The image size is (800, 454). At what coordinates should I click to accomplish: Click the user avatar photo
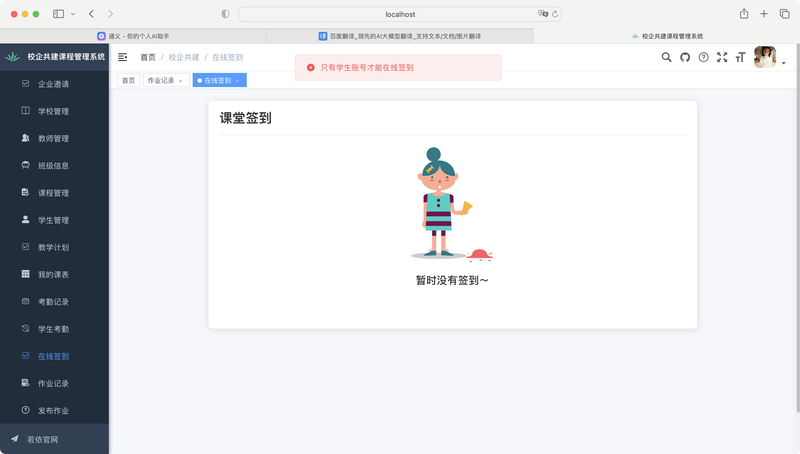click(765, 57)
